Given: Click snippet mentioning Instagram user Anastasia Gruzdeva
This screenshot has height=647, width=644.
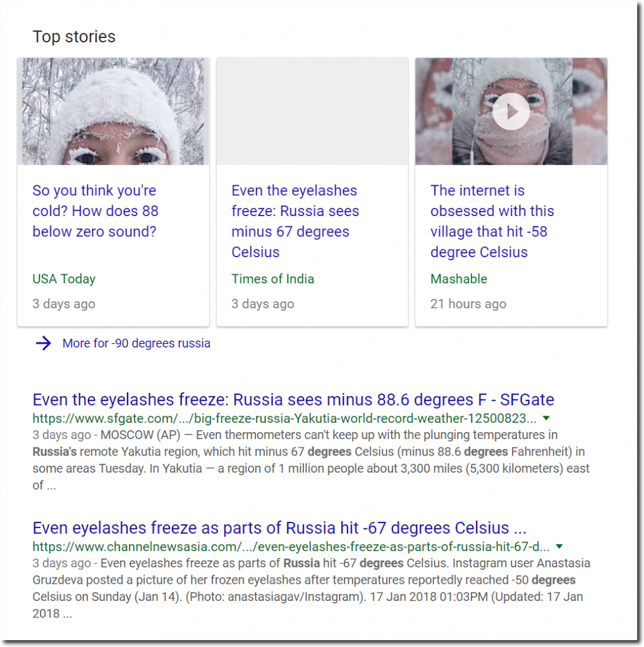Looking at the screenshot, I should (x=312, y=588).
